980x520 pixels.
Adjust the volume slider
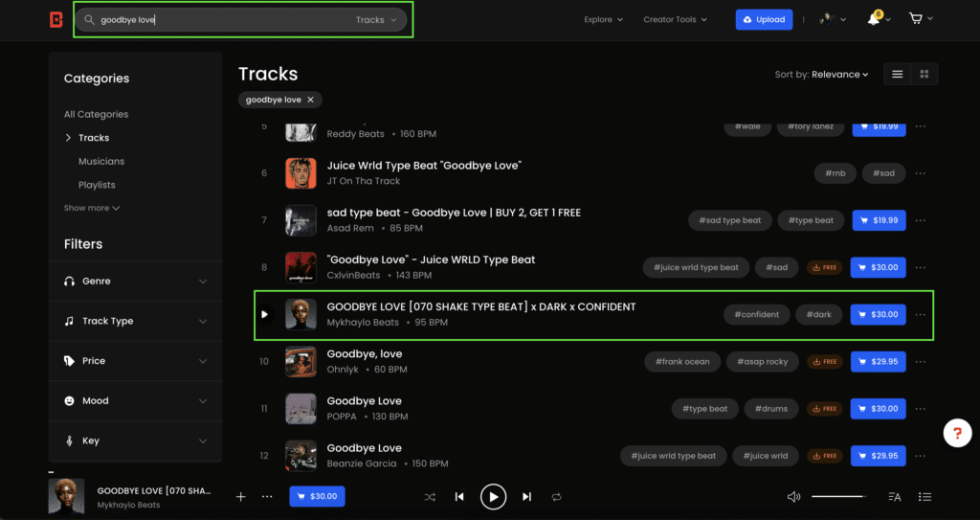838,497
